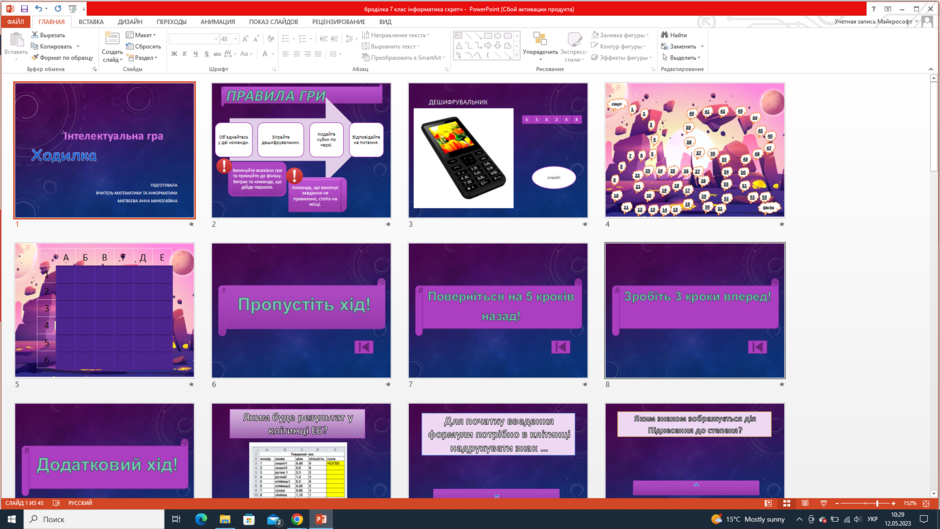940x529 pixels.
Task: Click the Windows search box Поиск
Action: [x=94, y=519]
